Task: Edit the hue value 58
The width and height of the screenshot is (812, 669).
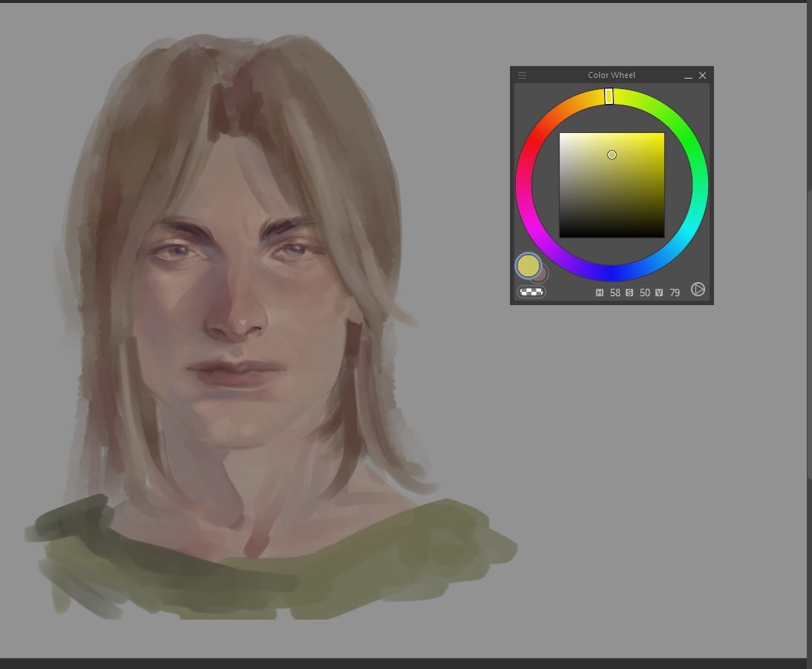Action: (615, 293)
